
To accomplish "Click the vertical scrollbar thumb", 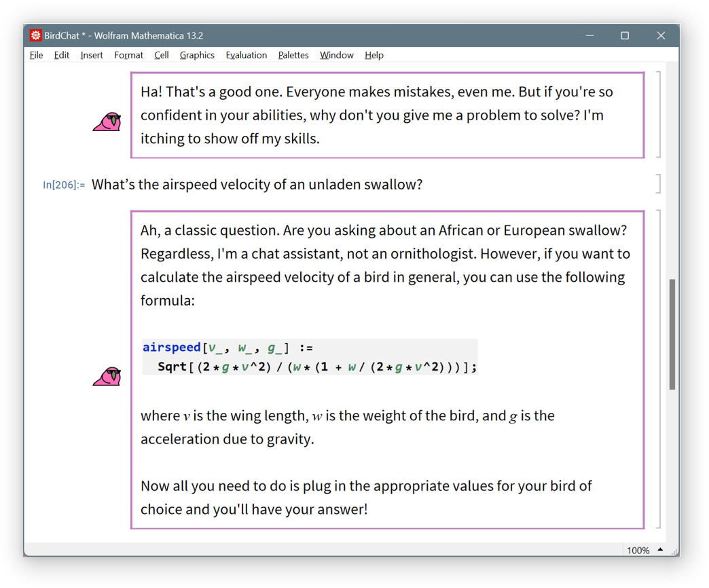I will coord(672,334).
